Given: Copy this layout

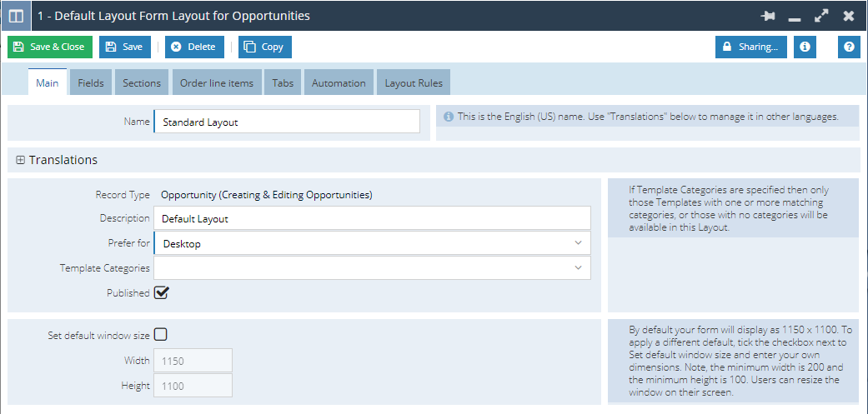Looking at the screenshot, I should (264, 47).
